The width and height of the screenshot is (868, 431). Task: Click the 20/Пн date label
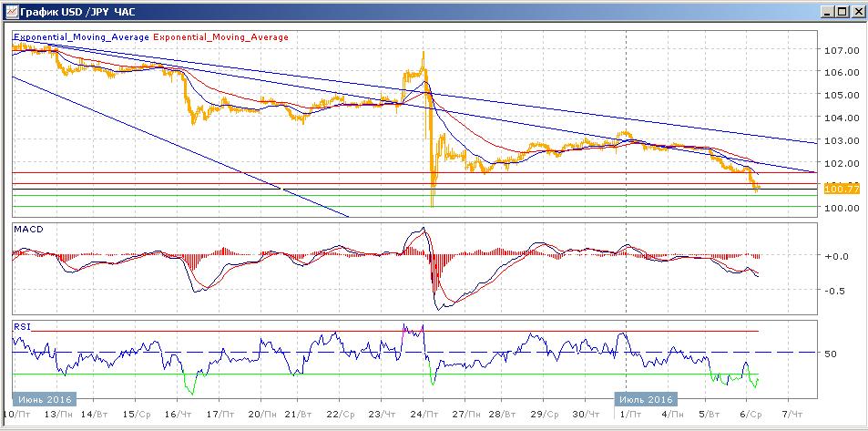click(x=261, y=415)
